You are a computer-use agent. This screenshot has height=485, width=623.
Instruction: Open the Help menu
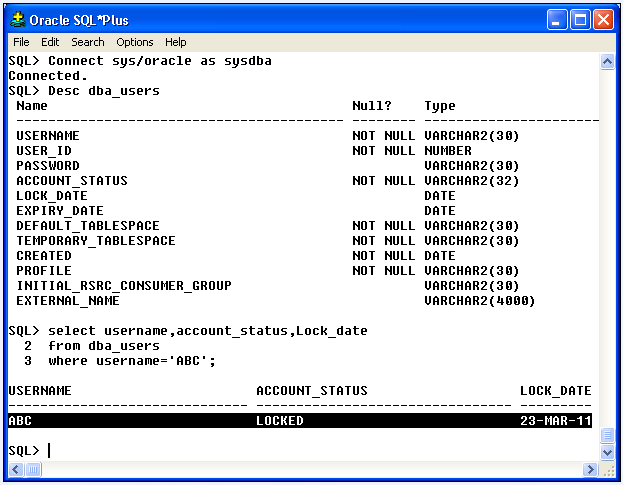coord(176,42)
